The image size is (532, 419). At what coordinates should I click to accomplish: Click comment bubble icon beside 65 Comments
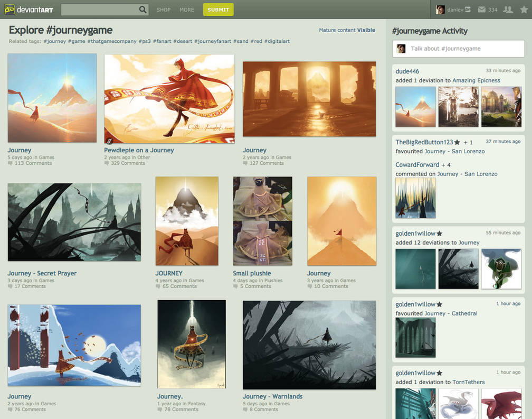pos(158,286)
